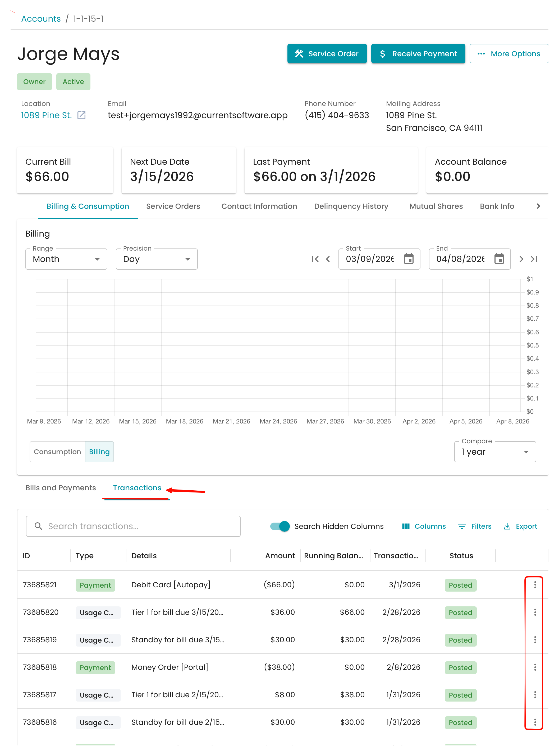The image size is (559, 756).
Task: Click the Export download button
Action: click(520, 526)
